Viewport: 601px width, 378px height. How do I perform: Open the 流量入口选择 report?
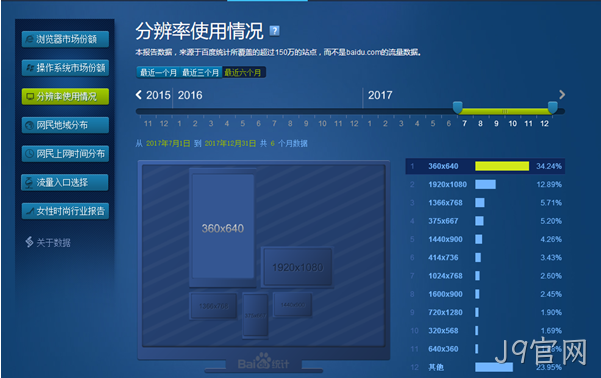65,182
